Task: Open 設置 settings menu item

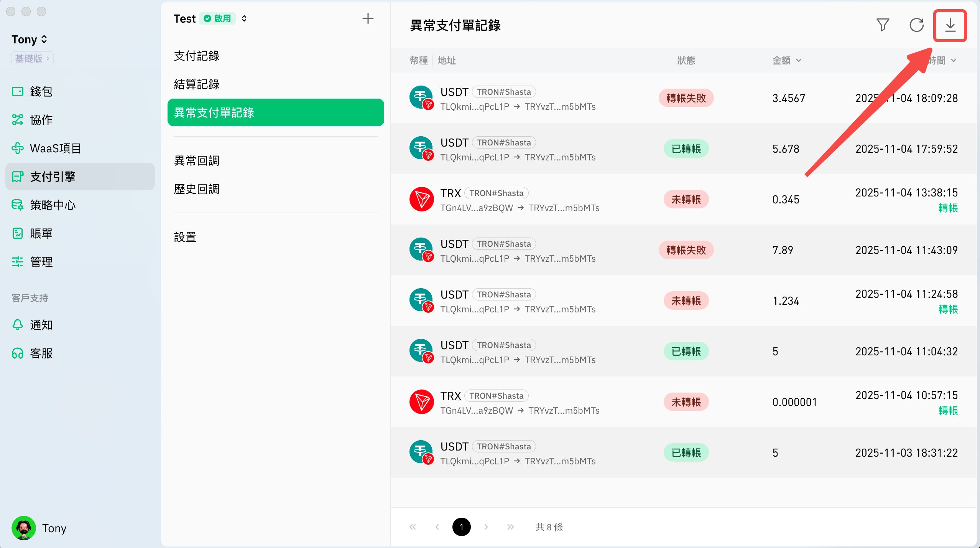Action: tap(185, 237)
